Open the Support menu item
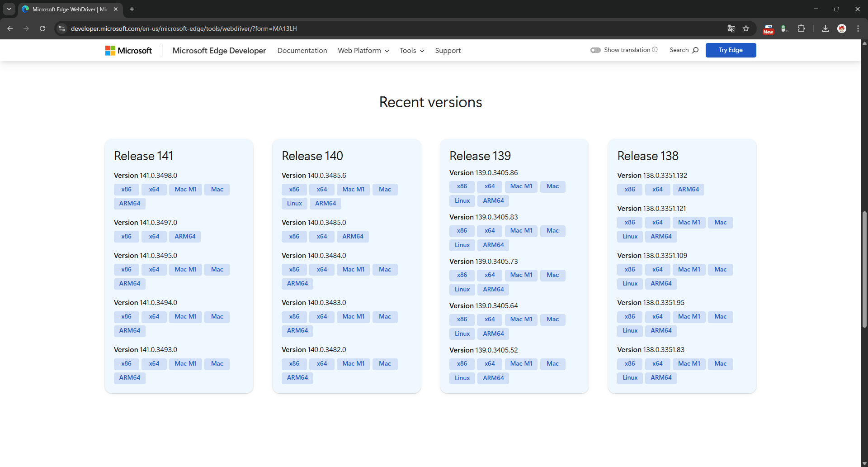 click(448, 51)
